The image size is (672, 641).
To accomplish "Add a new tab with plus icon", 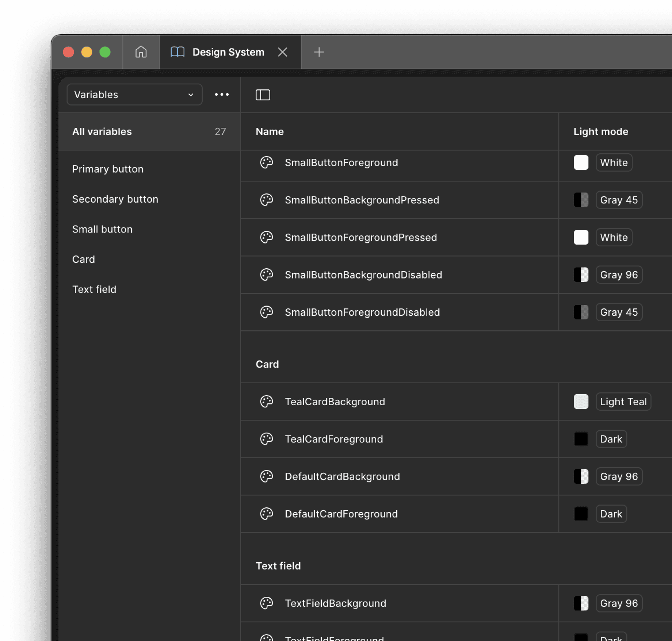I will 319,52.
